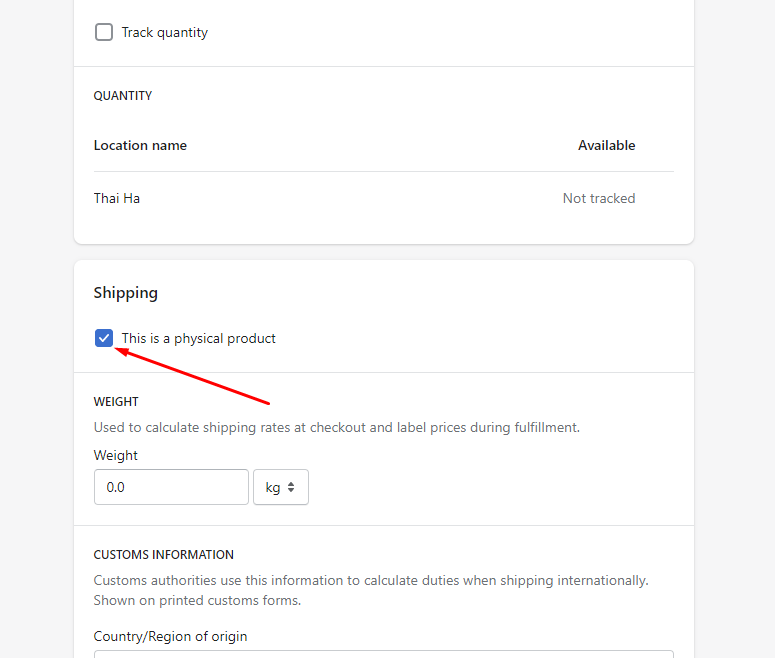Focus the Weight input field
This screenshot has width=775, height=658.
[x=171, y=487]
